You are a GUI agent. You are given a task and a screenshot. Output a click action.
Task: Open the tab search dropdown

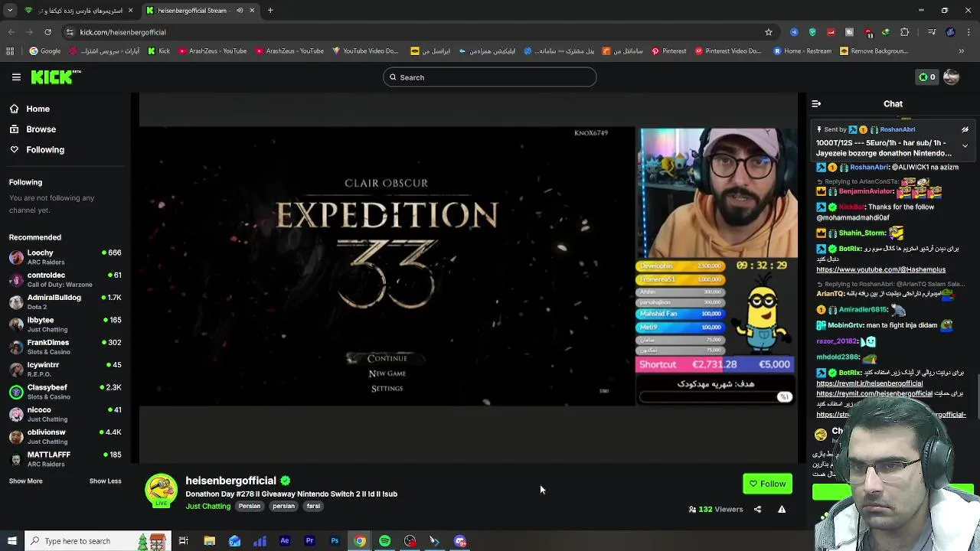point(10,11)
